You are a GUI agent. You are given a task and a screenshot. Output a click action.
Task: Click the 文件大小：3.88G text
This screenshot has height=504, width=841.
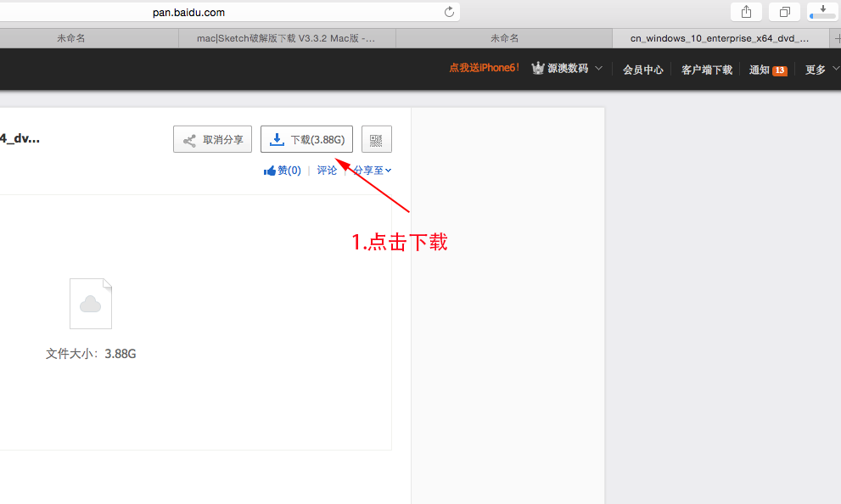[x=91, y=354]
